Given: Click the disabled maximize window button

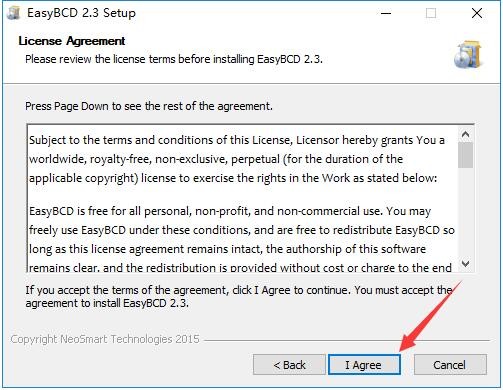Looking at the screenshot, I should (431, 13).
